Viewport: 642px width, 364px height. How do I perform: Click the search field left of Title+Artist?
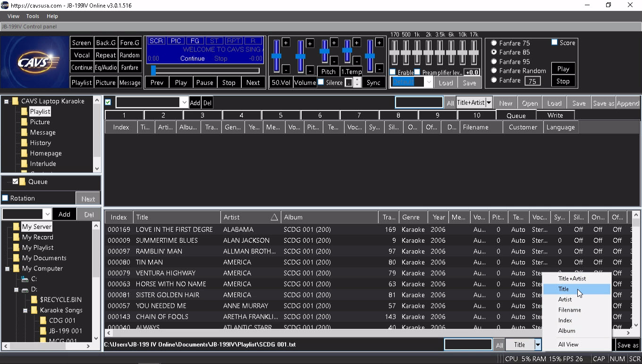[x=419, y=102]
